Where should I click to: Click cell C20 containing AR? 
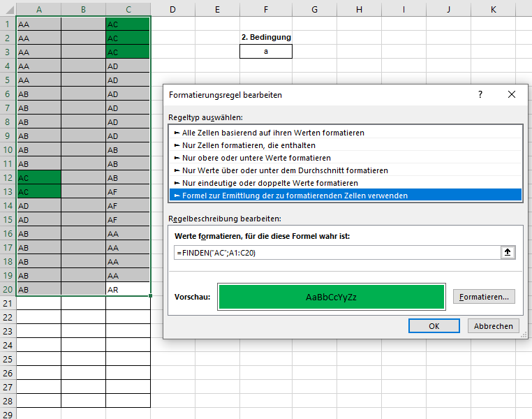[x=128, y=289]
